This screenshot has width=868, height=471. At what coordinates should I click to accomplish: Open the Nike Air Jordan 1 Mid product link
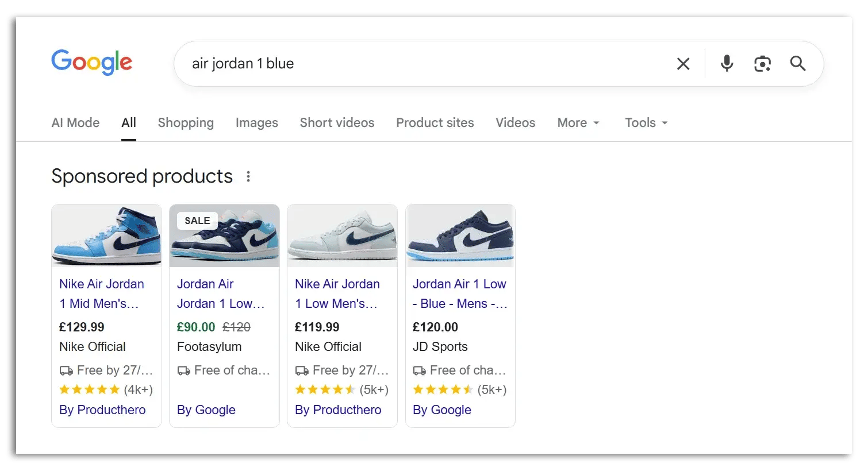101,294
